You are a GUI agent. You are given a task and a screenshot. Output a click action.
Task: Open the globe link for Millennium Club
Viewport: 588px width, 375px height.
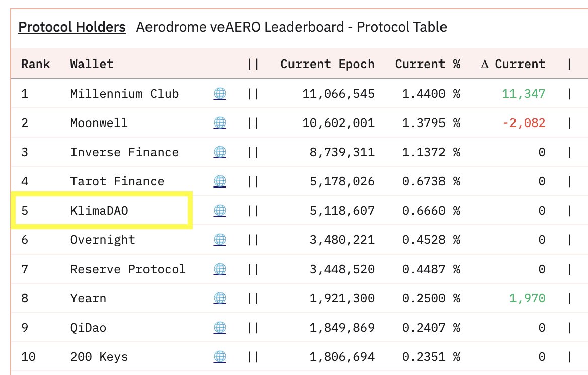coord(220,93)
